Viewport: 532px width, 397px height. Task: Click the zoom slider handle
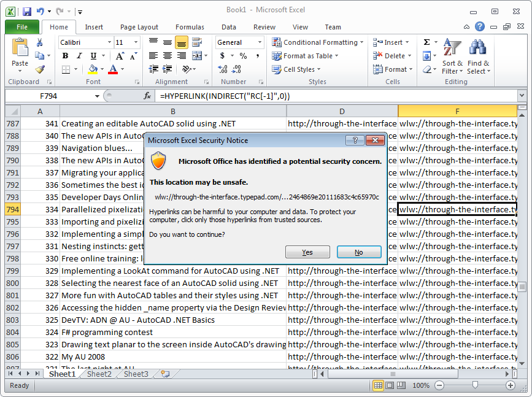click(x=475, y=385)
